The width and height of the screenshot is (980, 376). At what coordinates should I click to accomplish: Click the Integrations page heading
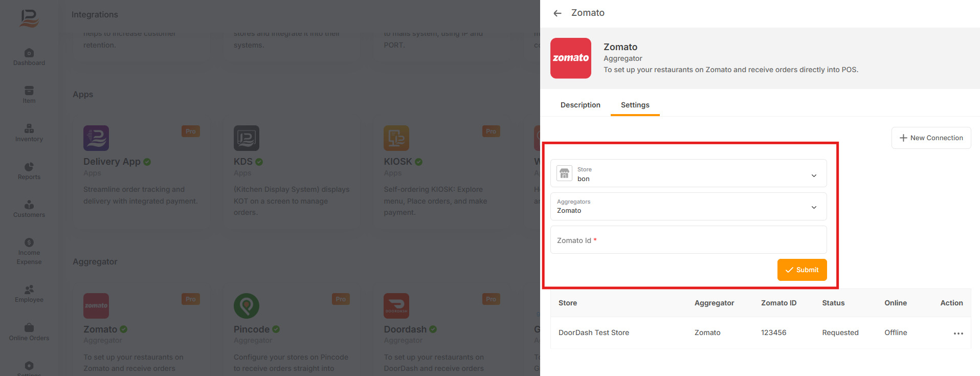95,15
